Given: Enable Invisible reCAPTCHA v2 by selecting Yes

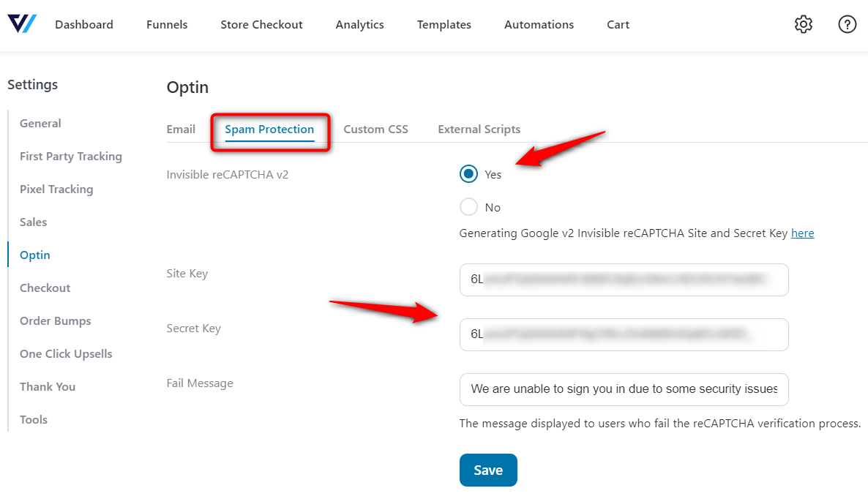Looking at the screenshot, I should (x=468, y=174).
